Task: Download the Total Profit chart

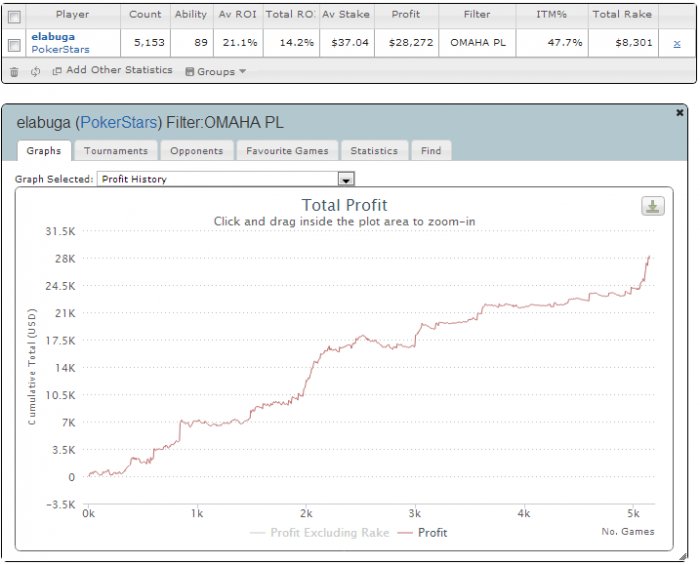Action: point(653,206)
